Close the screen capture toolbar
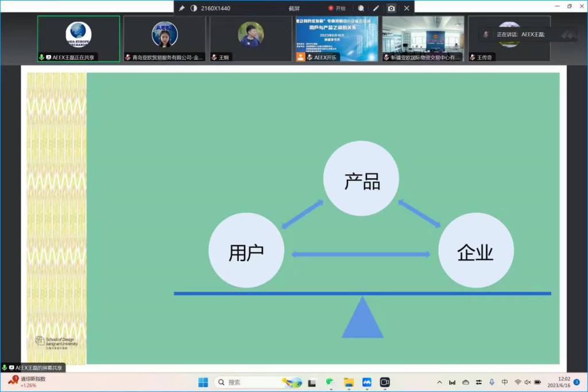The width and height of the screenshot is (588, 392). tap(407, 8)
